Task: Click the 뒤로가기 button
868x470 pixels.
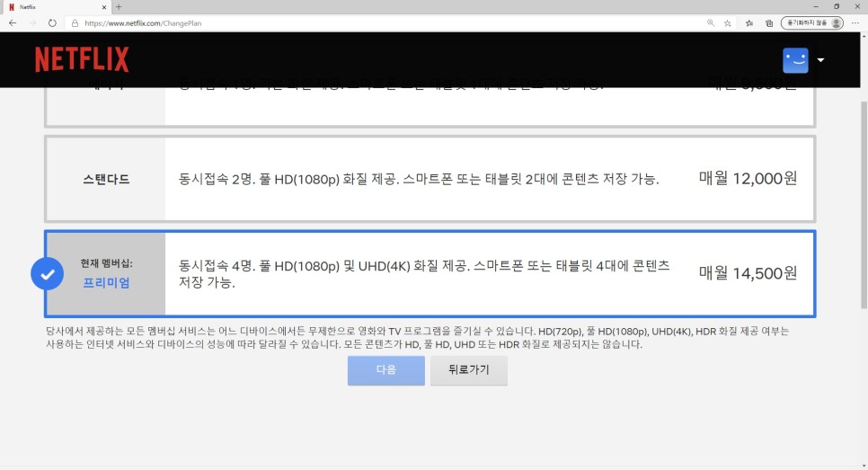Action: point(469,370)
